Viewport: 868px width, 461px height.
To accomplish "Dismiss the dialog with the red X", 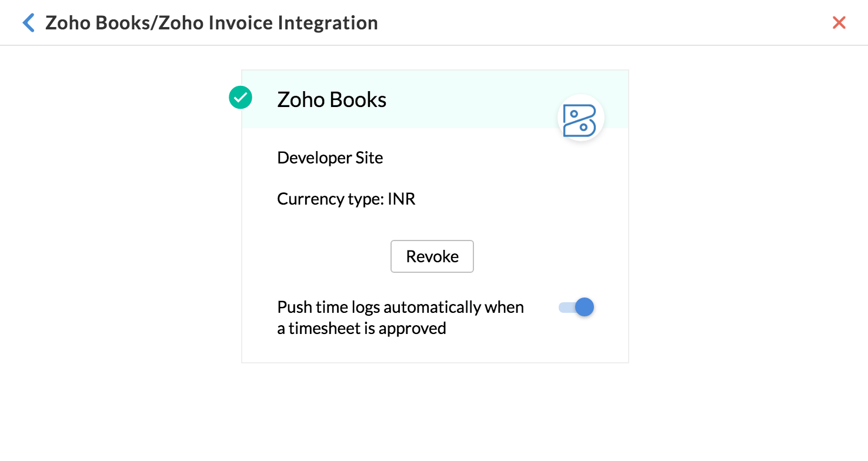I will [x=839, y=22].
